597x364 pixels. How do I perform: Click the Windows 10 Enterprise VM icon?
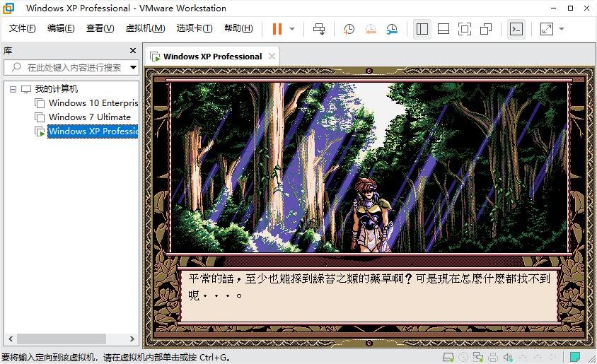click(x=40, y=103)
